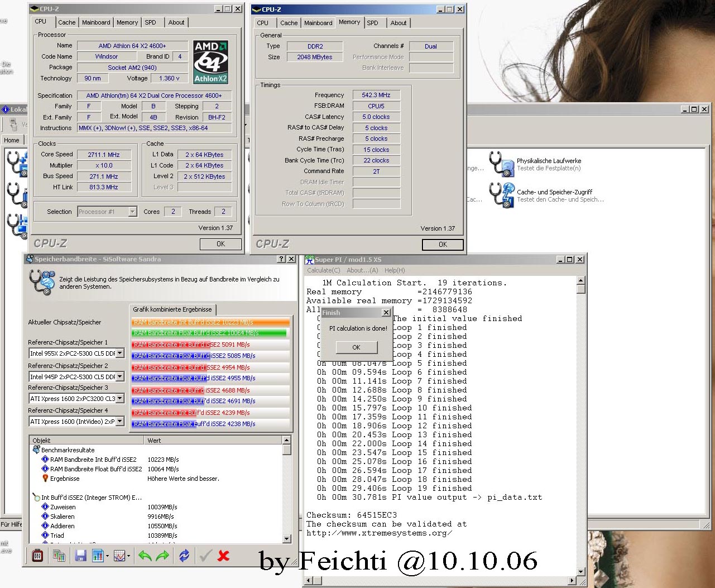The image size is (715, 588).
Task: Click the copy results icon in Sandra toolbar
Action: tap(59, 556)
